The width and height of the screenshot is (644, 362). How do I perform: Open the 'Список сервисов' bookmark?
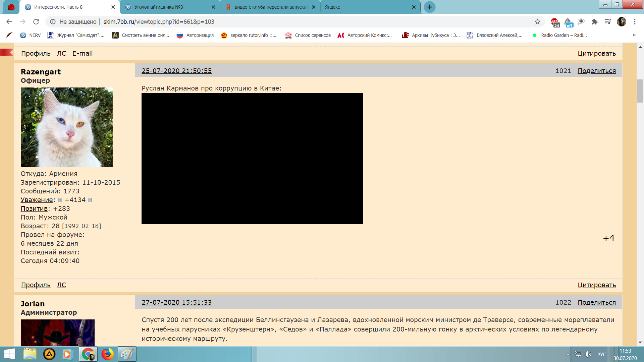[308, 35]
